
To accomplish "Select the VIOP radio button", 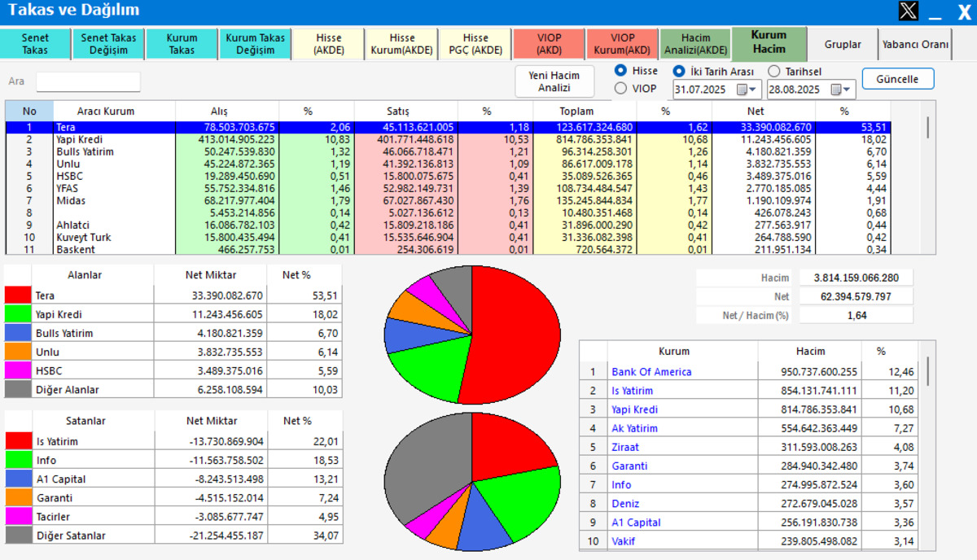I will pyautogui.click(x=621, y=88).
